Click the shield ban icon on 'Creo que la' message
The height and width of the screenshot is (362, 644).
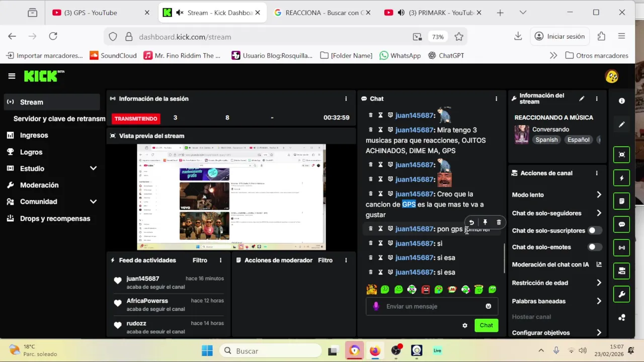[390, 194]
